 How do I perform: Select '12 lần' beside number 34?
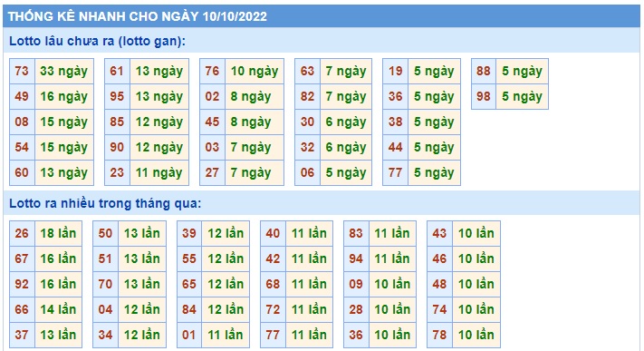[x=142, y=336]
